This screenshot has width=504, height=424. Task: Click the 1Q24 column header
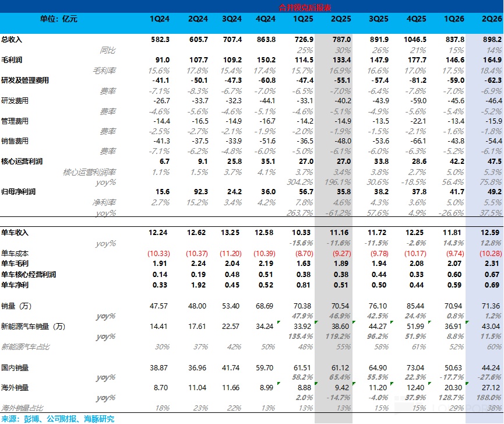(160, 19)
